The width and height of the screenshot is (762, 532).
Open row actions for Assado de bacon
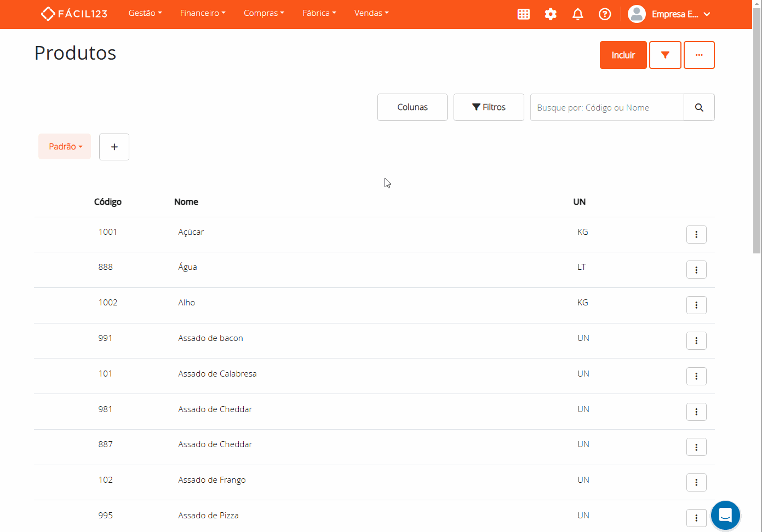pos(696,340)
